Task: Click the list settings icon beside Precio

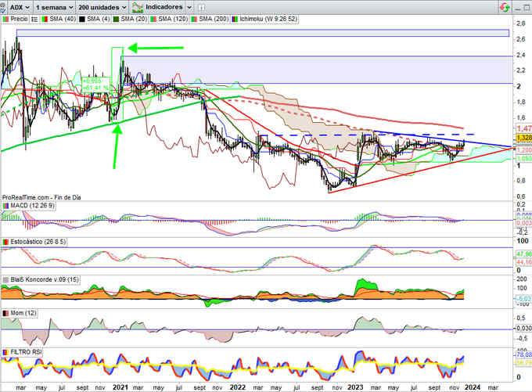Action: pos(34,20)
